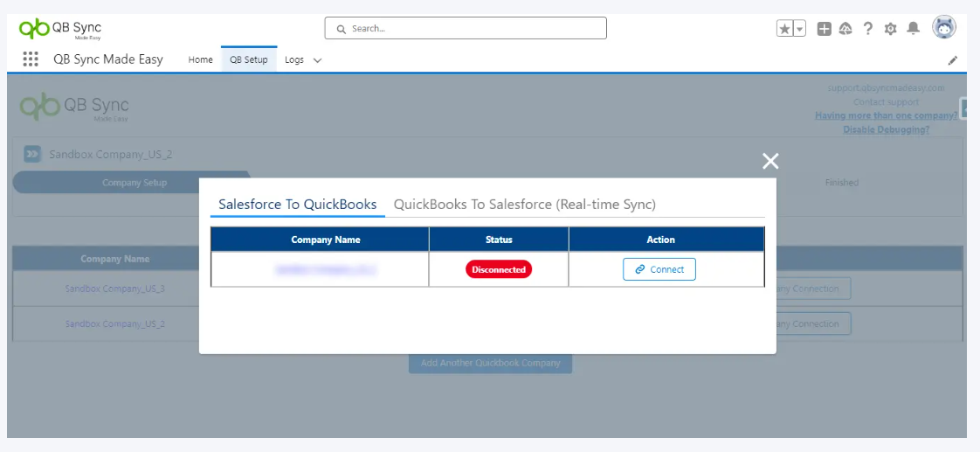
Task: Click the blurred company name link in dialog
Action: tap(326, 269)
